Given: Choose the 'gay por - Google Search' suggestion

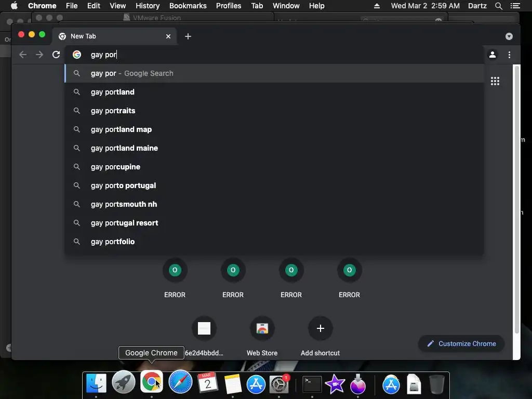Looking at the screenshot, I should pos(274,73).
